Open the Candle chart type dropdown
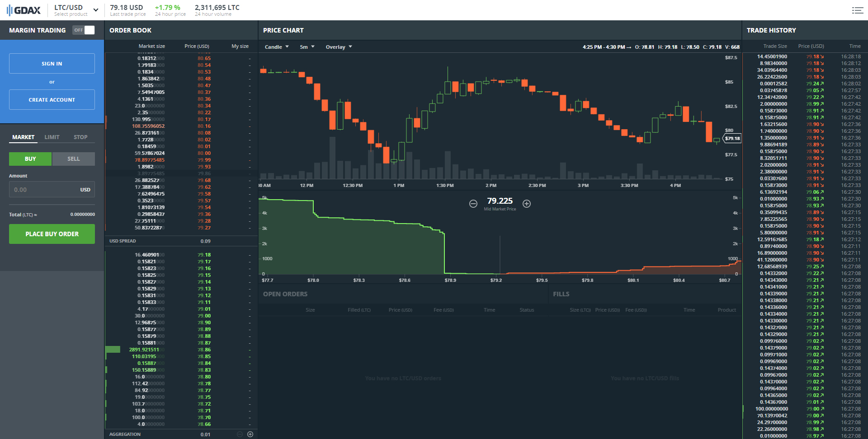The width and height of the screenshot is (868, 439). (x=277, y=47)
